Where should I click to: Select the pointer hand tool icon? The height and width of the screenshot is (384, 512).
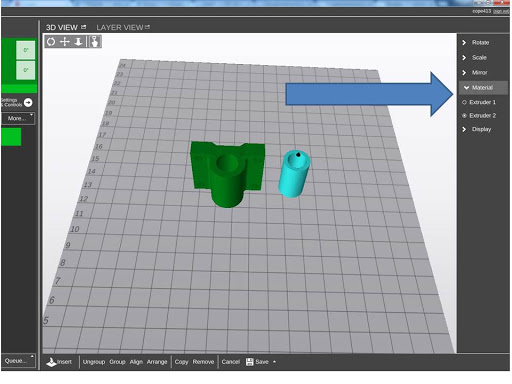click(x=95, y=42)
